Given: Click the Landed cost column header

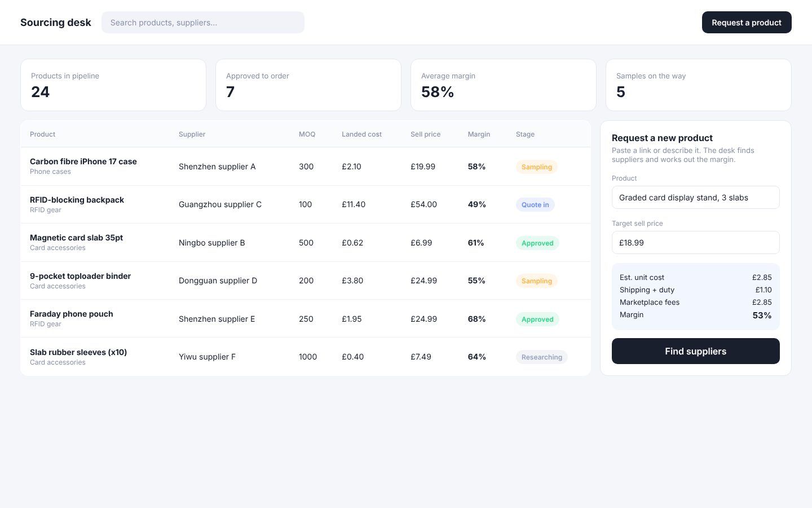Looking at the screenshot, I should coord(361,134).
